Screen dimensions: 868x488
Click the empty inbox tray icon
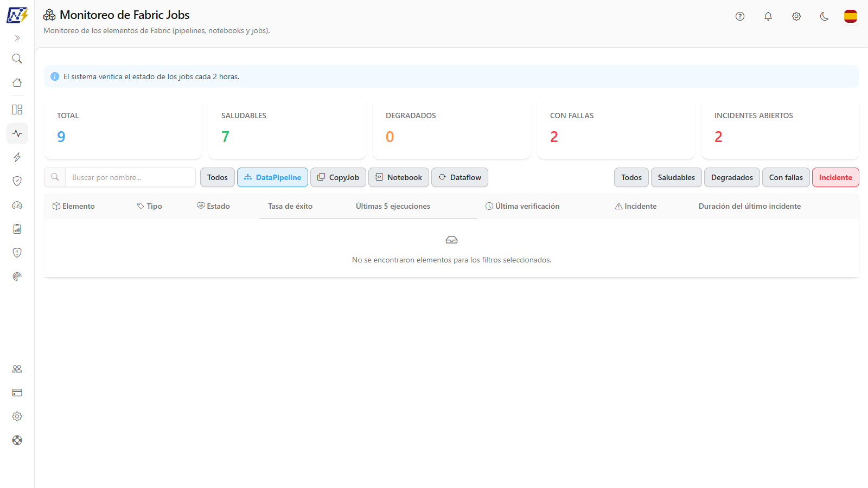point(451,240)
